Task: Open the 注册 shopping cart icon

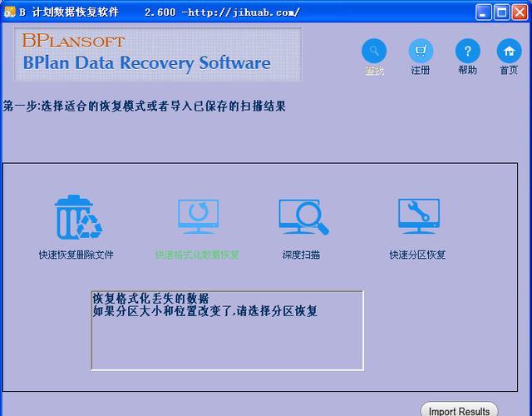Action: (421, 52)
